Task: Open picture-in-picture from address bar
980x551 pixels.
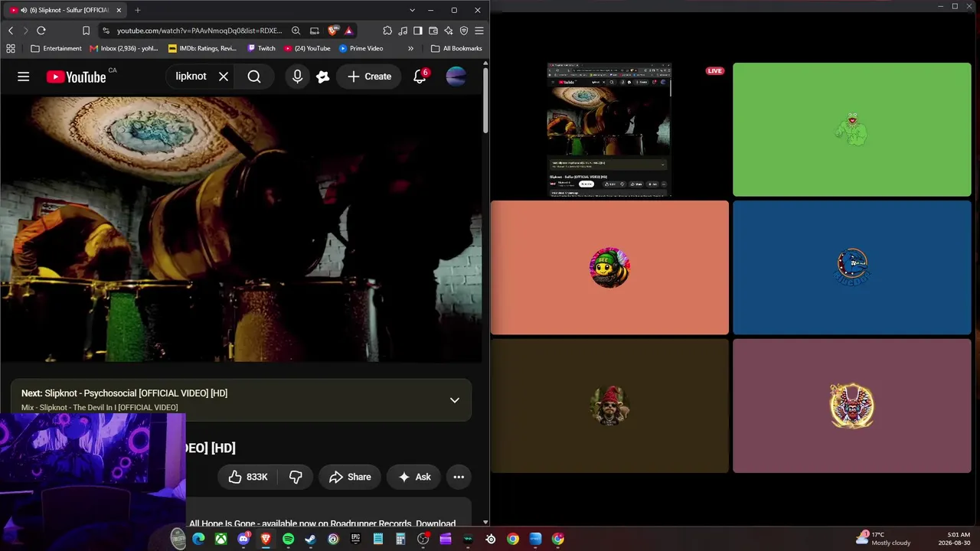Action: 314,31
